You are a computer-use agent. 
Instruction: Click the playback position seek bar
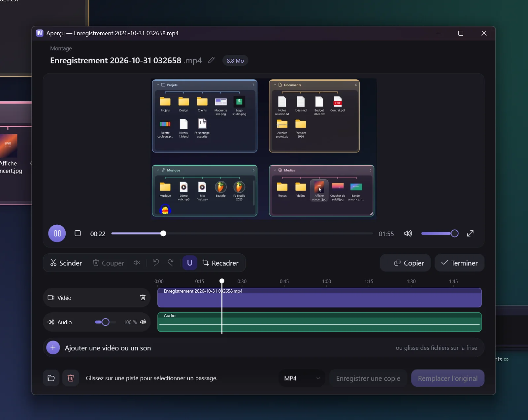pyautogui.click(x=242, y=234)
